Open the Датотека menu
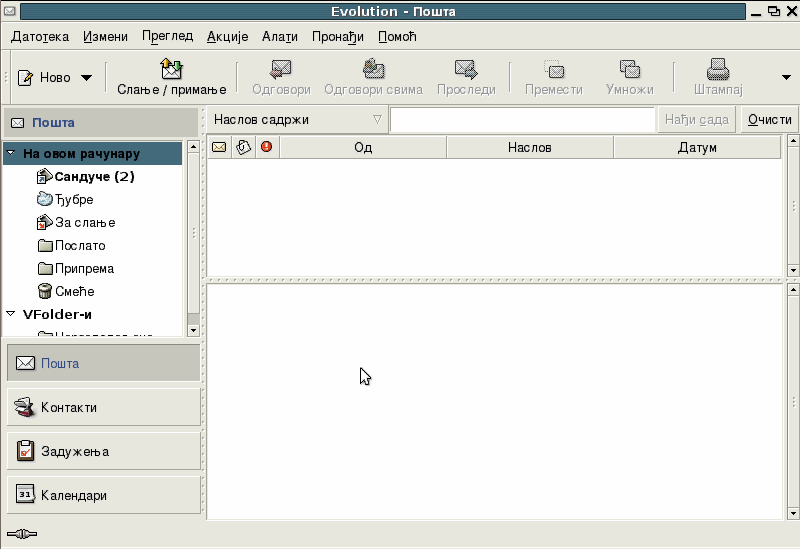Screen dimensions: 800x549 point(40,37)
